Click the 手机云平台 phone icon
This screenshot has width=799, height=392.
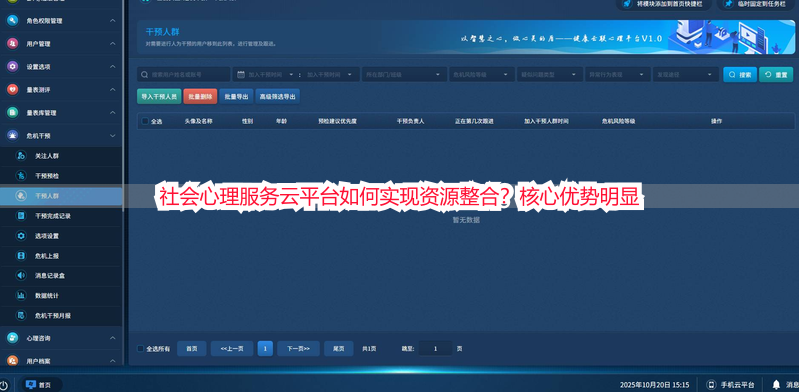click(711, 384)
